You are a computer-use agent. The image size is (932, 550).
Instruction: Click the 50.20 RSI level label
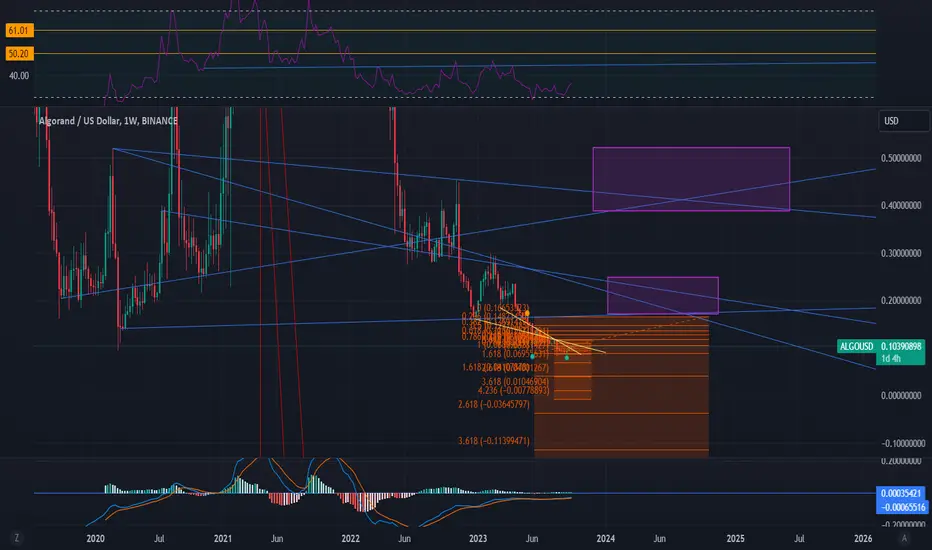[x=19, y=54]
